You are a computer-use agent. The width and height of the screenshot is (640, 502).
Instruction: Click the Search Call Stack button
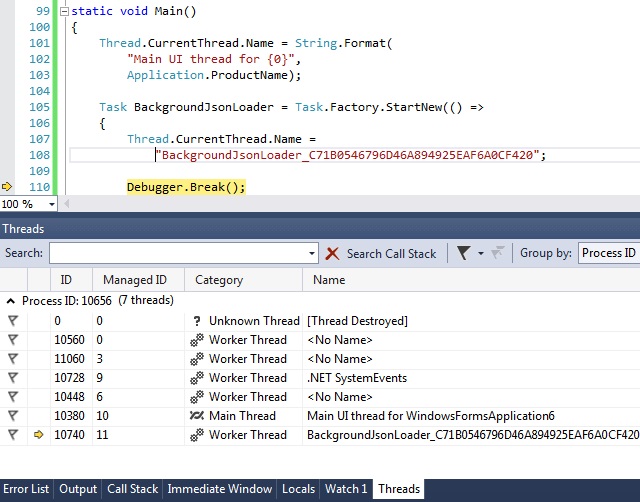[x=391, y=254]
